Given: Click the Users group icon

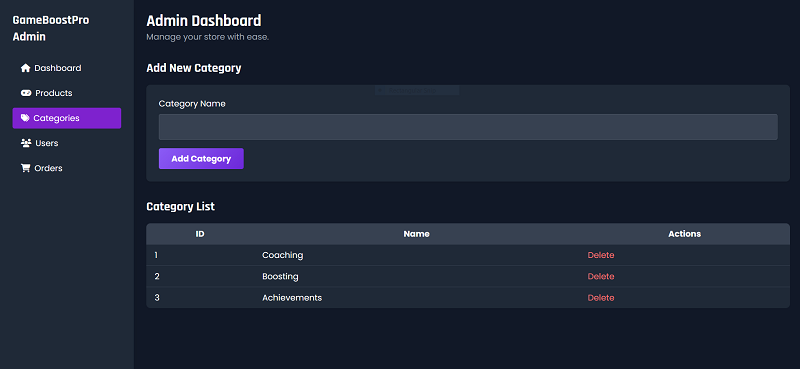Looking at the screenshot, I should pyautogui.click(x=26, y=143).
